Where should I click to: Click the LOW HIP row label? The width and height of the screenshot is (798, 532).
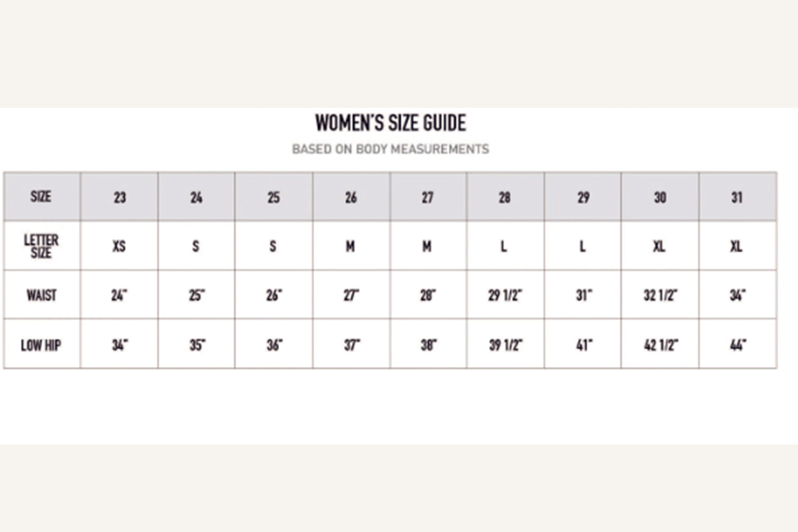tap(41, 345)
